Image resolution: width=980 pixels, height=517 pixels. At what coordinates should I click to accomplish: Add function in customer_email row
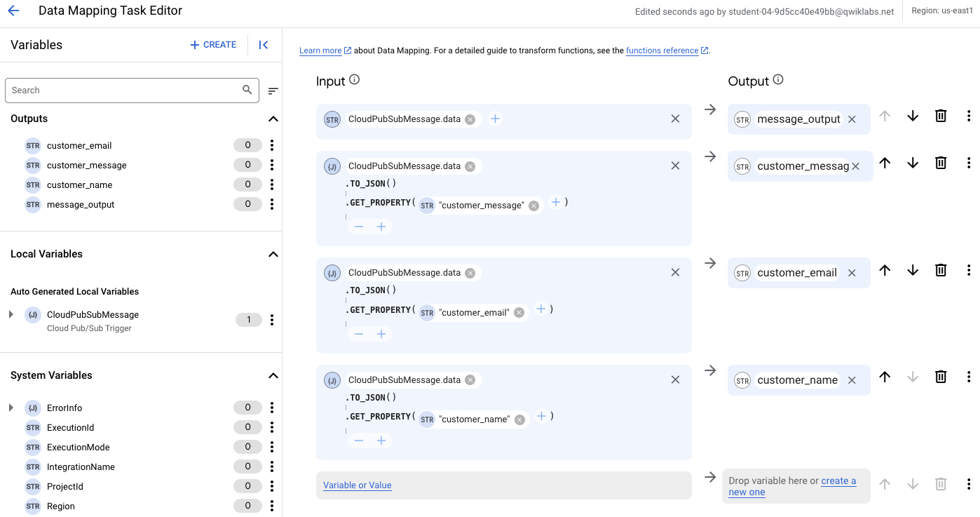[x=381, y=334]
